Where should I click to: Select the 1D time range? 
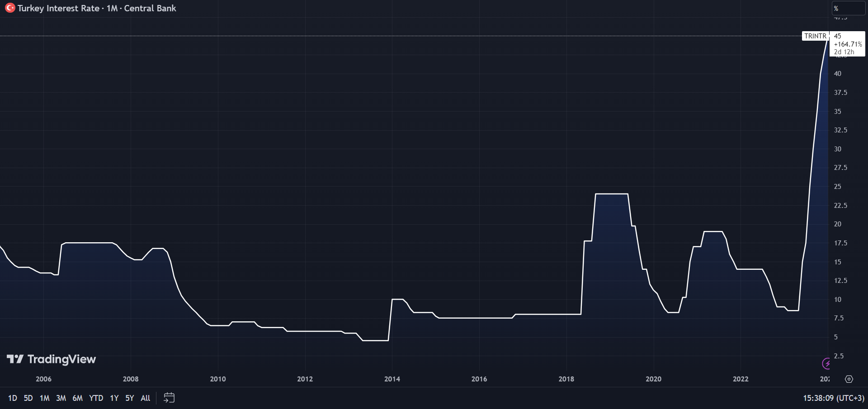click(x=13, y=398)
